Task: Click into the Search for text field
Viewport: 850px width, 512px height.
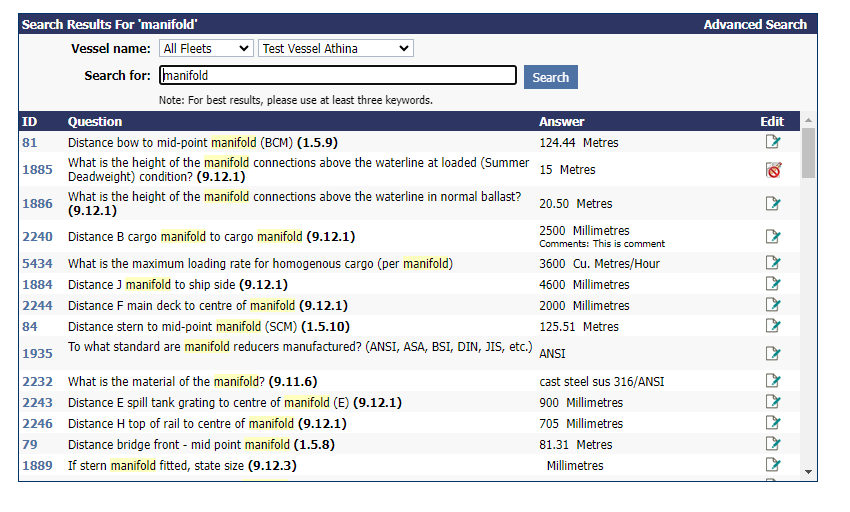Action: 338,76
